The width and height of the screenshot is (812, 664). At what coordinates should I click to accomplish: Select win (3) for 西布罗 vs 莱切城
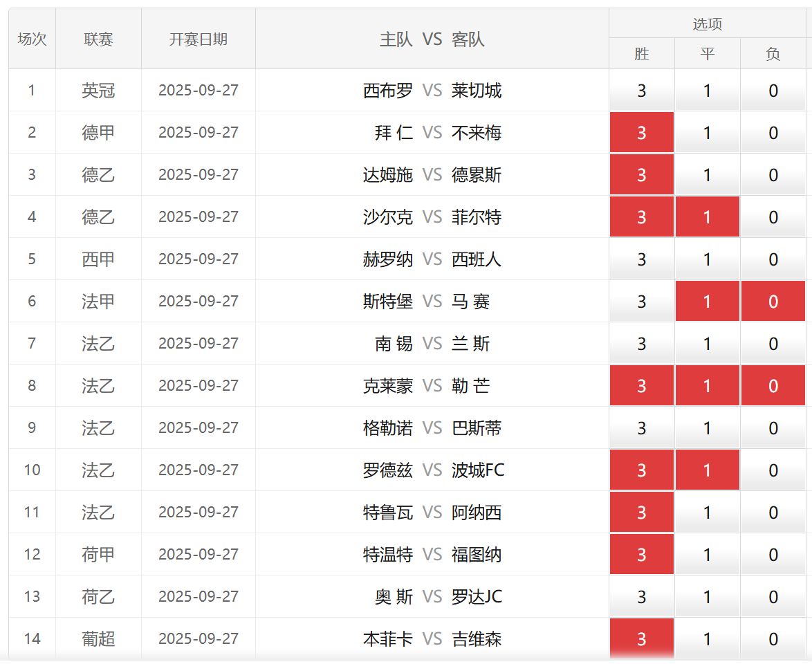(641, 91)
